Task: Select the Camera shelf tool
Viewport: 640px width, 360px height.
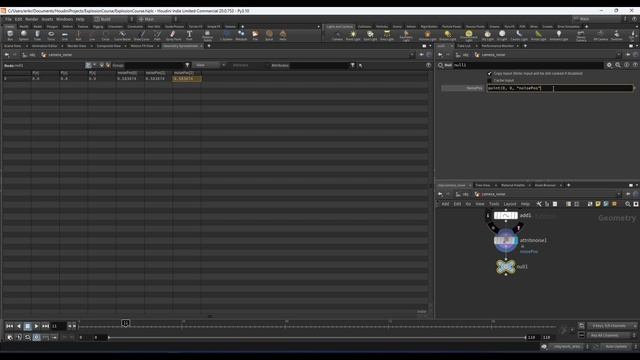Action: tap(337, 36)
